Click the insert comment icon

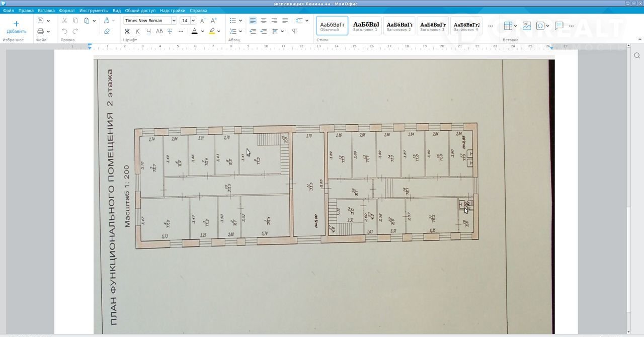(558, 26)
